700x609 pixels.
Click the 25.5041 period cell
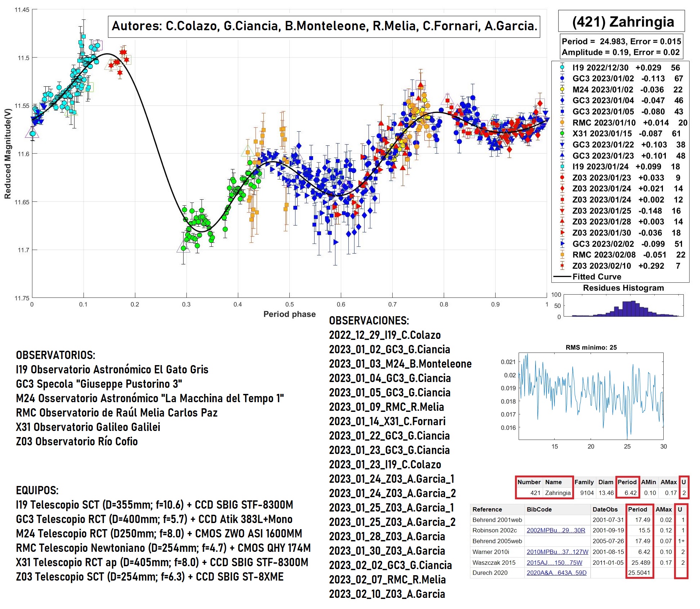[x=639, y=573]
